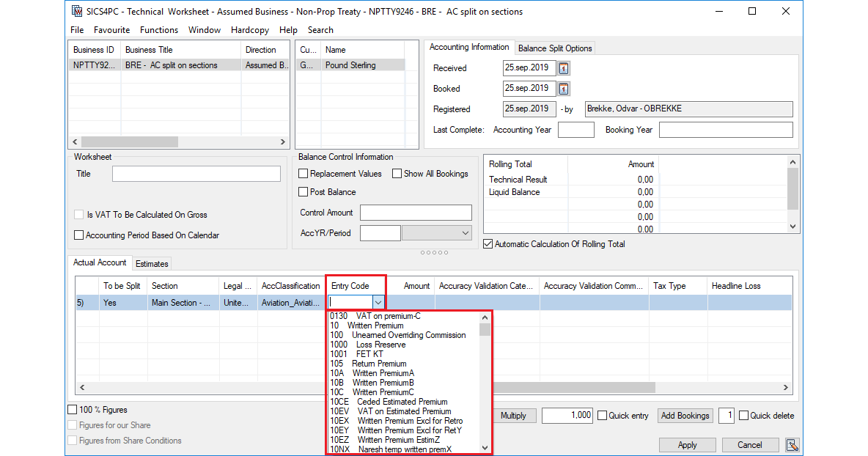Tick the Post Balance checkbox
This screenshot has height=456, width=868.
point(304,192)
